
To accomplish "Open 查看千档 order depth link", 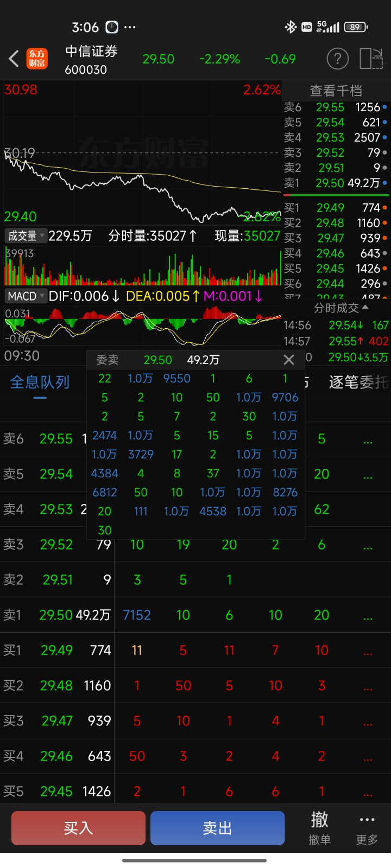I will tap(336, 91).
